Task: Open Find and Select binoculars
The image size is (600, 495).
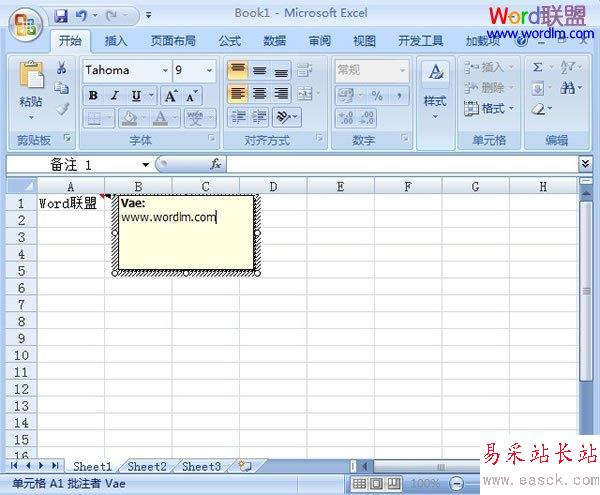Action: 571,89
